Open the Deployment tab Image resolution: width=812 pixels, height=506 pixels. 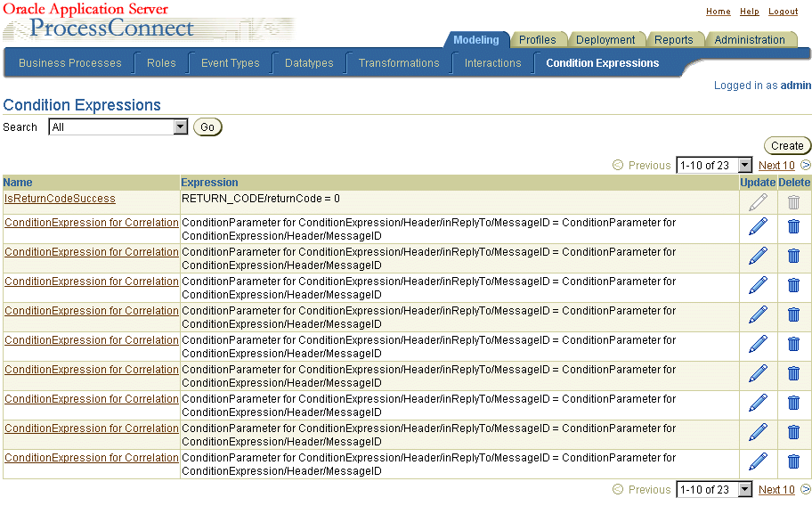(x=605, y=39)
